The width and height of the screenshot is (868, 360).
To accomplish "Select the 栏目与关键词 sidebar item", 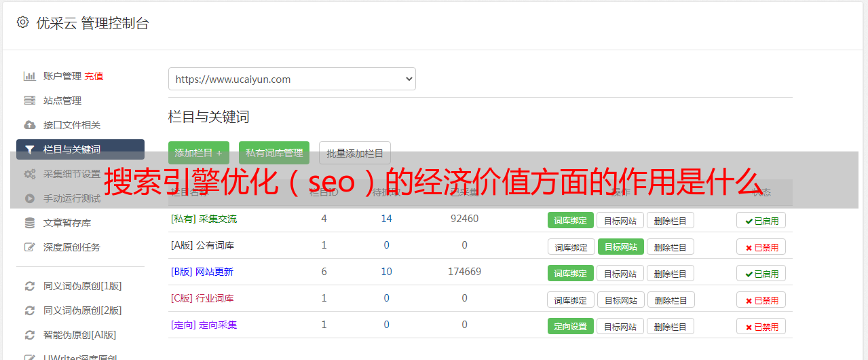I will click(x=80, y=149).
